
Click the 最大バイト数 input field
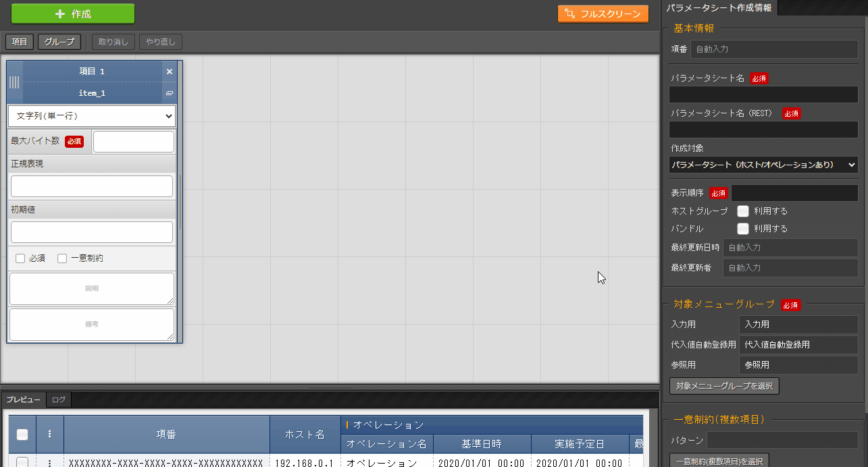(x=134, y=142)
